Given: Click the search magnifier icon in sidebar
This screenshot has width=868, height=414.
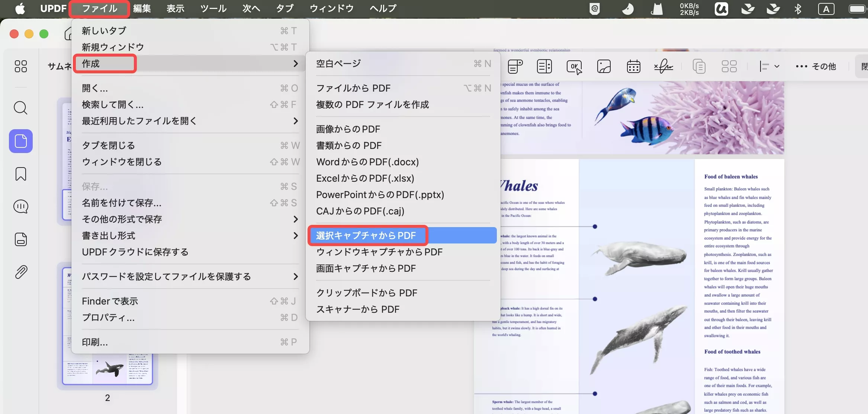Looking at the screenshot, I should pyautogui.click(x=20, y=108).
